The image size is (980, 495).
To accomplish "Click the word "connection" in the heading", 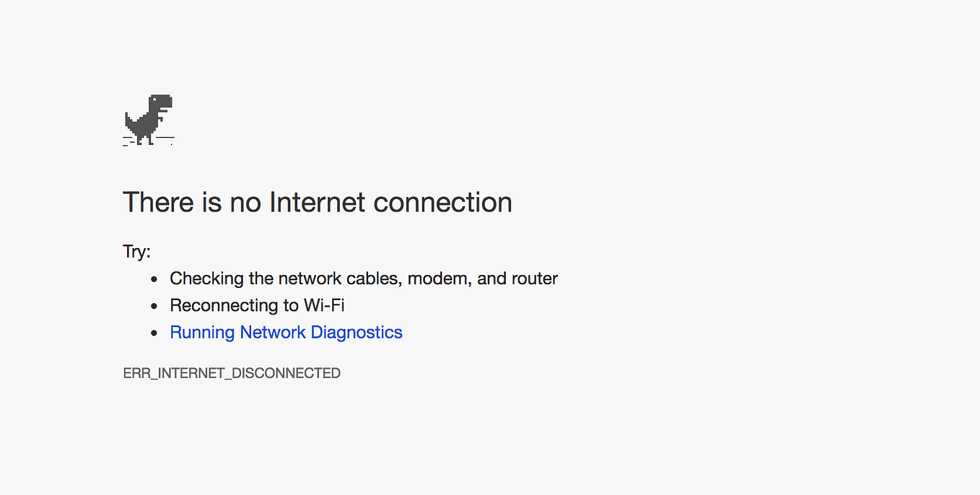I will 443,202.
